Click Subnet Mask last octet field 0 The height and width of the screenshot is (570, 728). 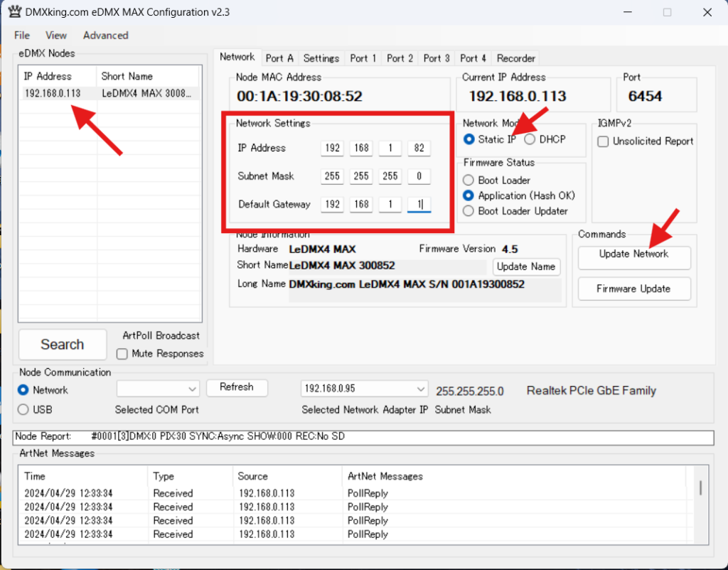pos(419,176)
